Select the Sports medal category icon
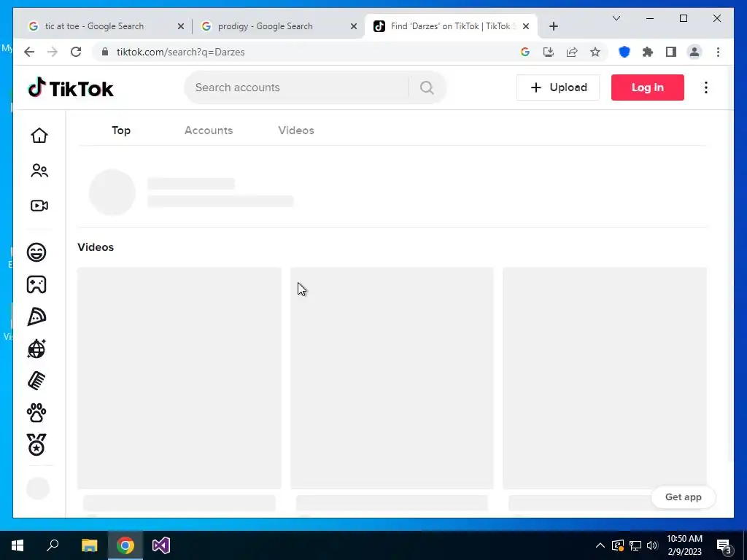 click(36, 445)
